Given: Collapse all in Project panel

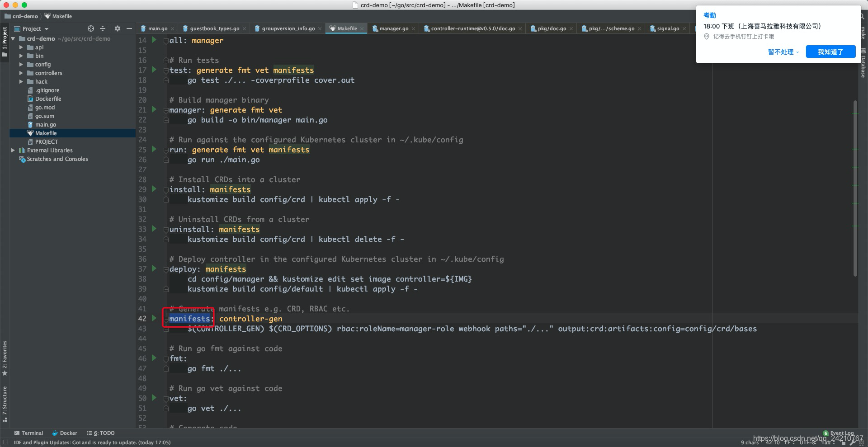Looking at the screenshot, I should click(x=103, y=28).
